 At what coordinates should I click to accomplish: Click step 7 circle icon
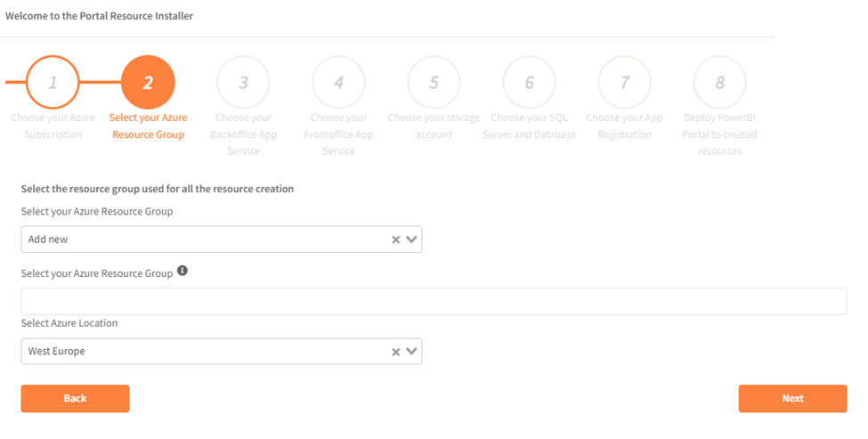tap(624, 83)
